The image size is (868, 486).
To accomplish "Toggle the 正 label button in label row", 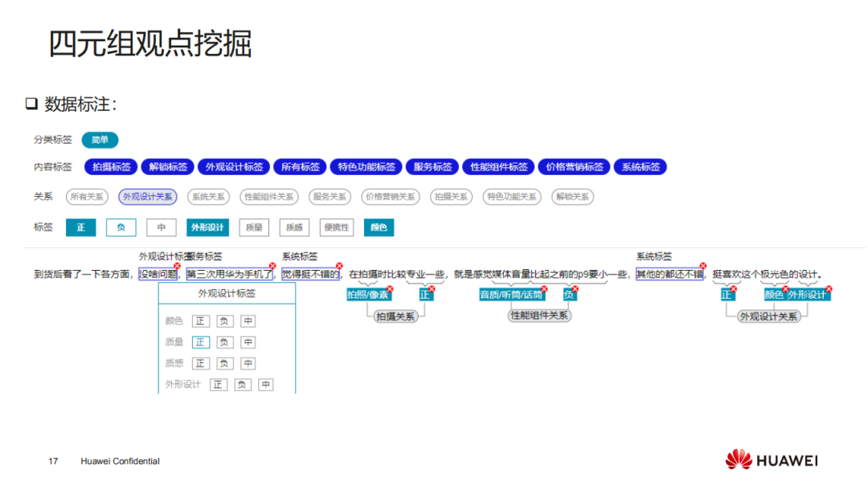I will point(81,227).
